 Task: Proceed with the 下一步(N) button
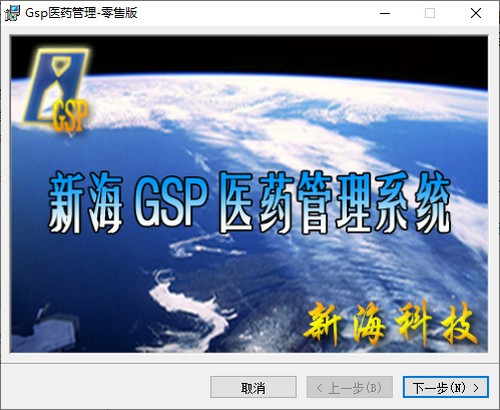tap(446, 387)
